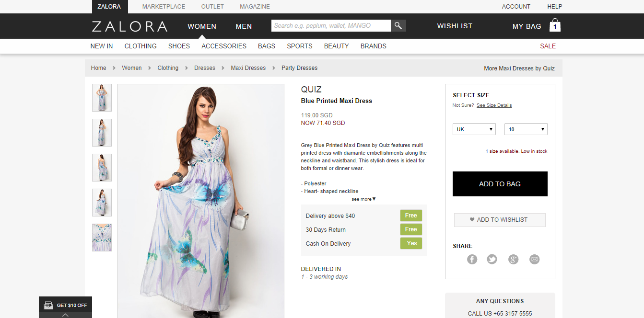644x318 pixels.
Task: Select the second dress thumbnail
Action: point(102,133)
